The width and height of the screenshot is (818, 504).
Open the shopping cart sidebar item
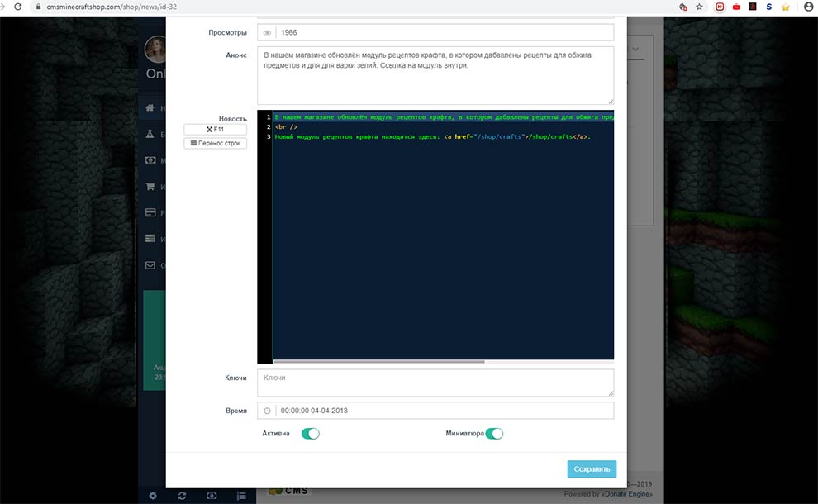(x=150, y=187)
